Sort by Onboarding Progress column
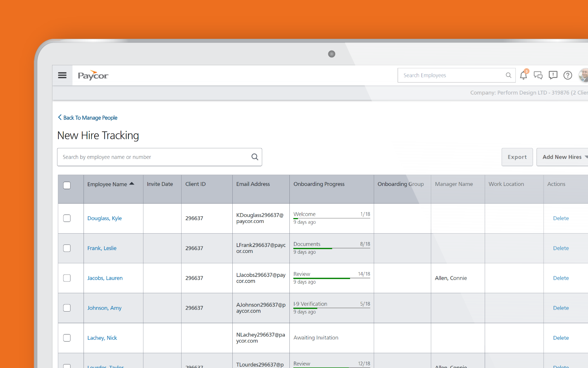 319,184
